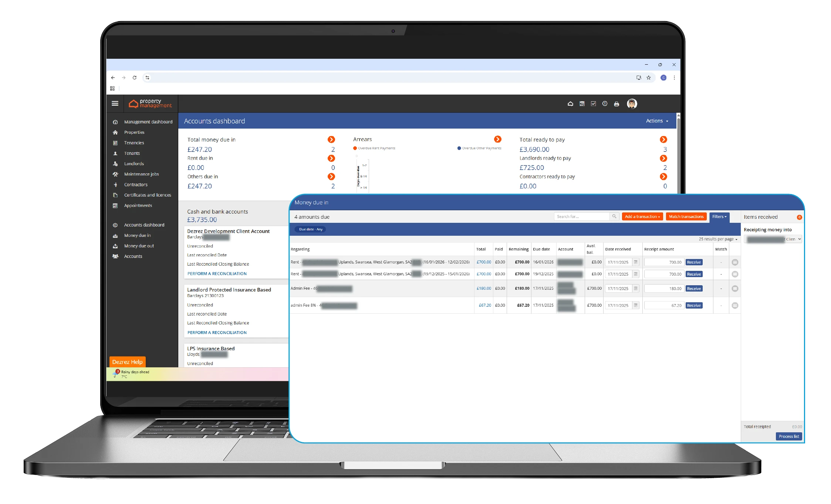Open the user avatar profile menu
831x504 pixels.
pyautogui.click(x=632, y=104)
